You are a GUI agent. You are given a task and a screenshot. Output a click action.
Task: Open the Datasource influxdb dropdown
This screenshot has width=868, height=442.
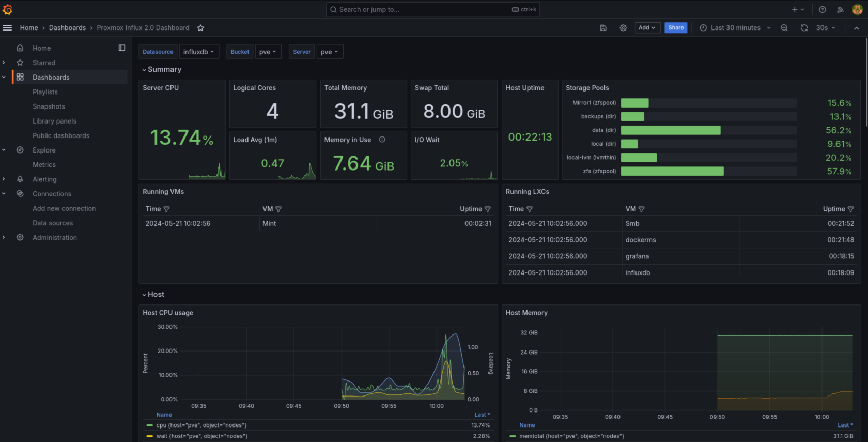click(198, 52)
